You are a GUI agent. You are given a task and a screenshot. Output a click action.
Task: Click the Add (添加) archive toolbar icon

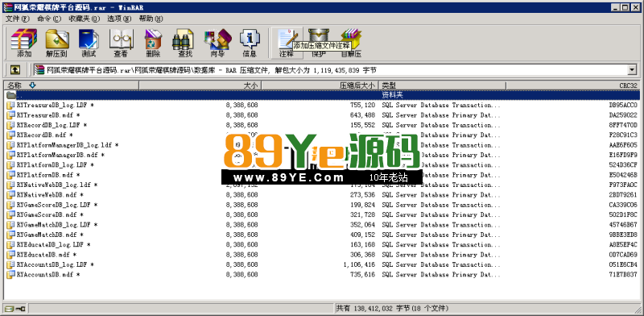click(x=24, y=43)
